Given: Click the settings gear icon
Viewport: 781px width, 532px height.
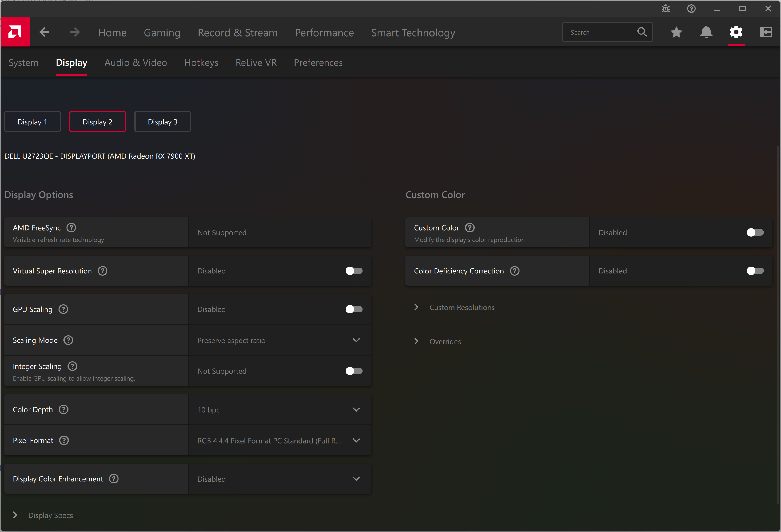Looking at the screenshot, I should (x=736, y=32).
